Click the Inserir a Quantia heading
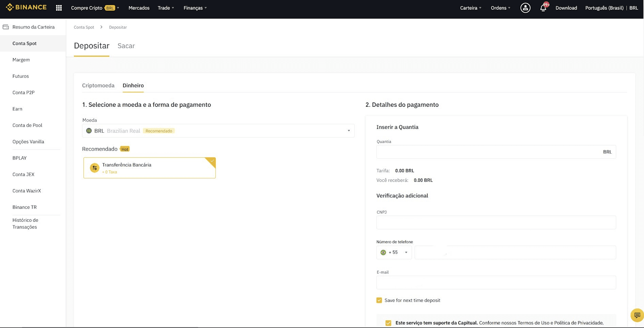Viewport: 644px width, 328px height. click(397, 127)
